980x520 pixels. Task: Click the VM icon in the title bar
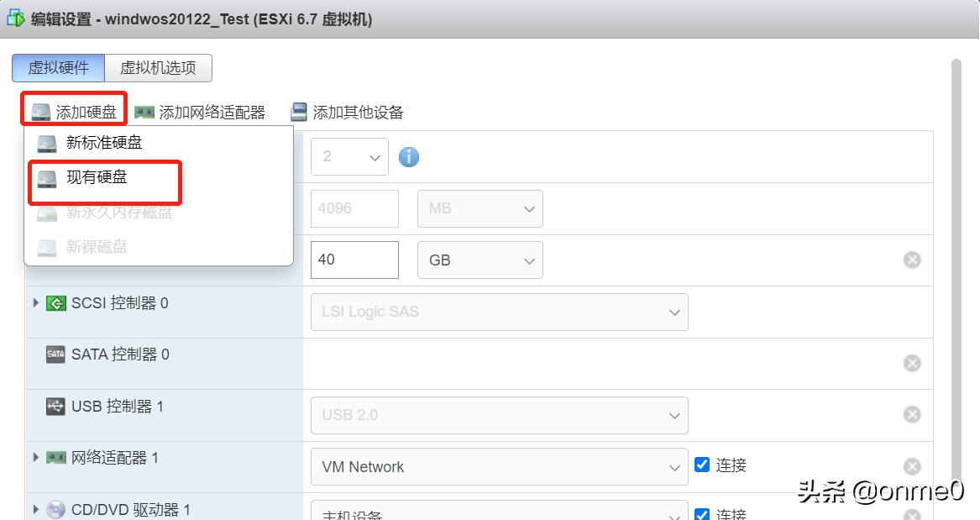click(x=16, y=18)
